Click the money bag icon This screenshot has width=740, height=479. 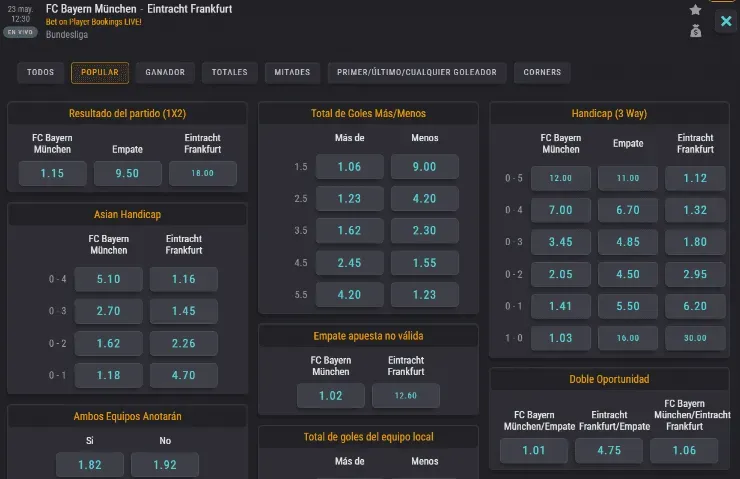click(695, 31)
